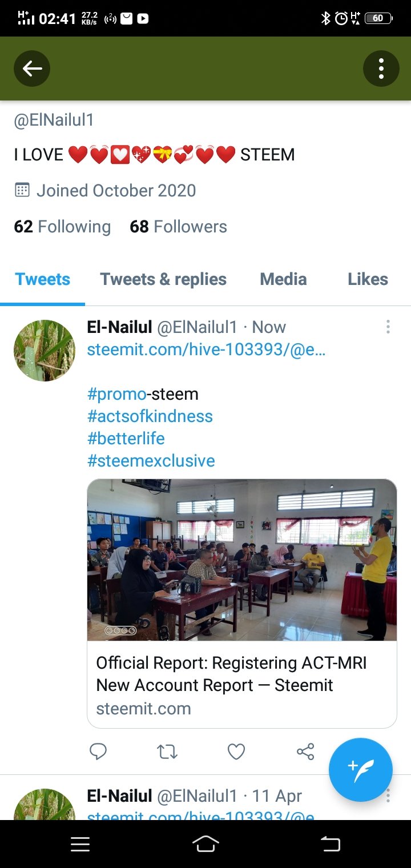
Task: Tap the Android home navigation button
Action: click(x=205, y=844)
